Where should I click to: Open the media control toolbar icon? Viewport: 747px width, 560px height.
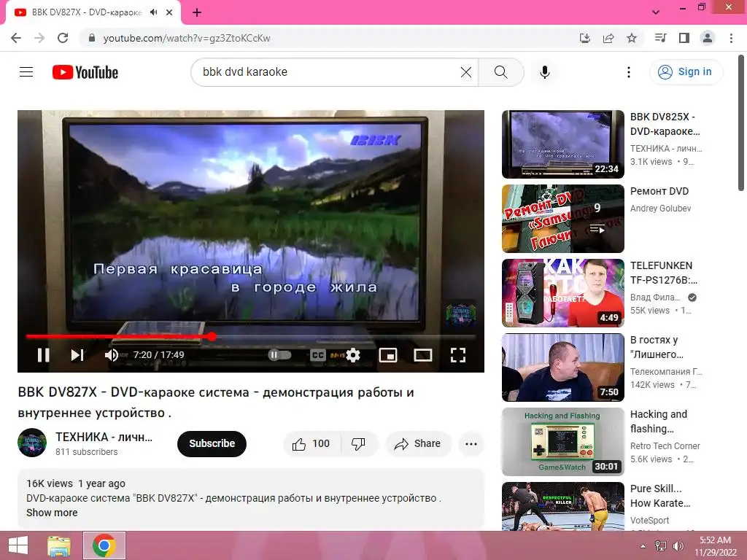click(x=660, y=38)
